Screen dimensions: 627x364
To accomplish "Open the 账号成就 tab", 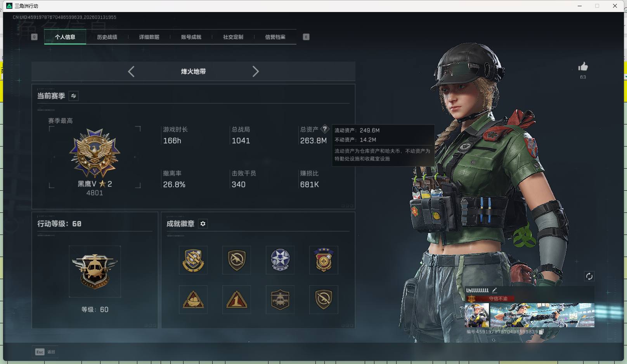I will 191,37.
